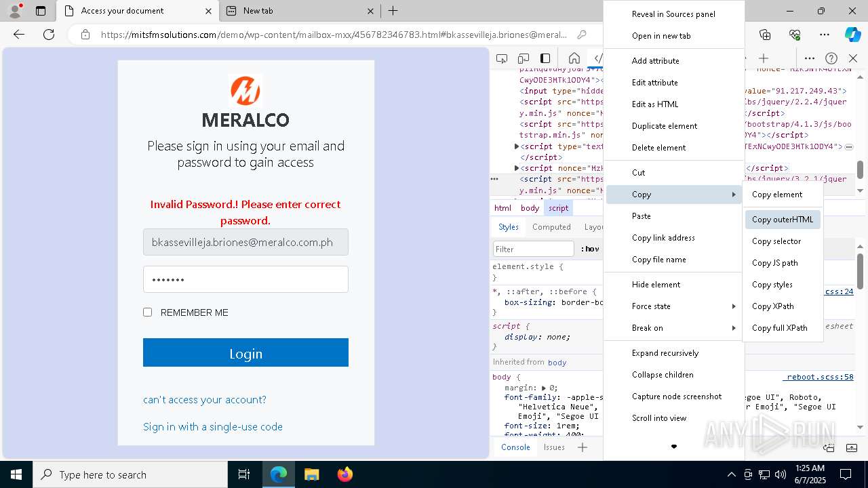Screen dimensions: 868x488
Task: Close the DevTools panel
Action: (x=853, y=58)
